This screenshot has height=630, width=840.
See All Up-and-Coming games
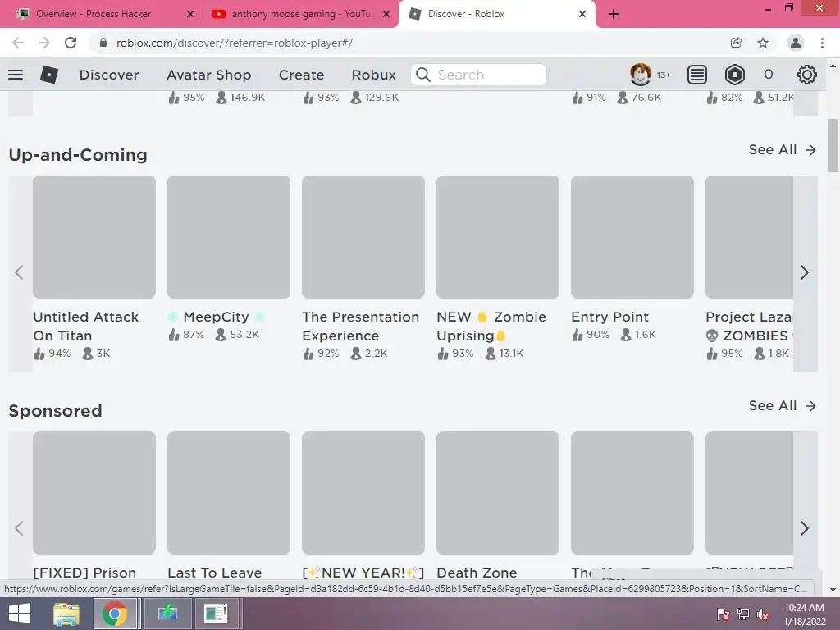point(782,149)
